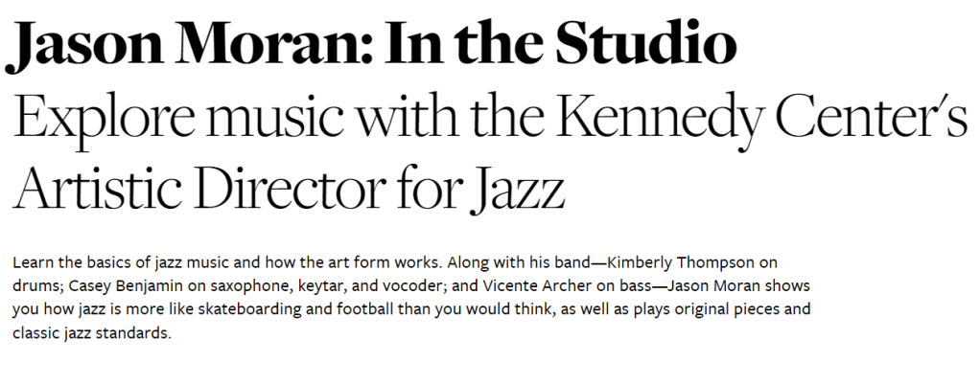Click the word "drums" in the paragraph
Image resolution: width=980 pixels, height=385 pixels.
34,285
